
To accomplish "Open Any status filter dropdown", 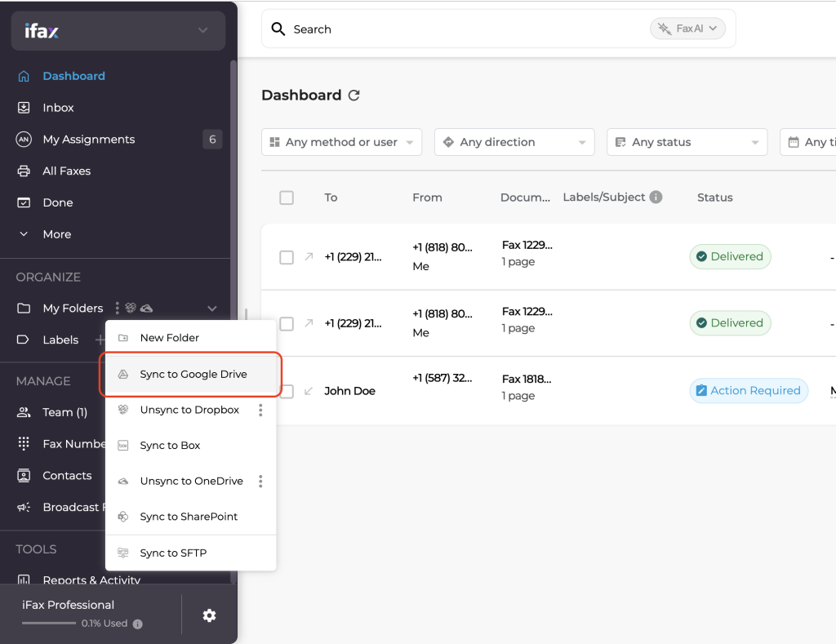I will click(687, 142).
